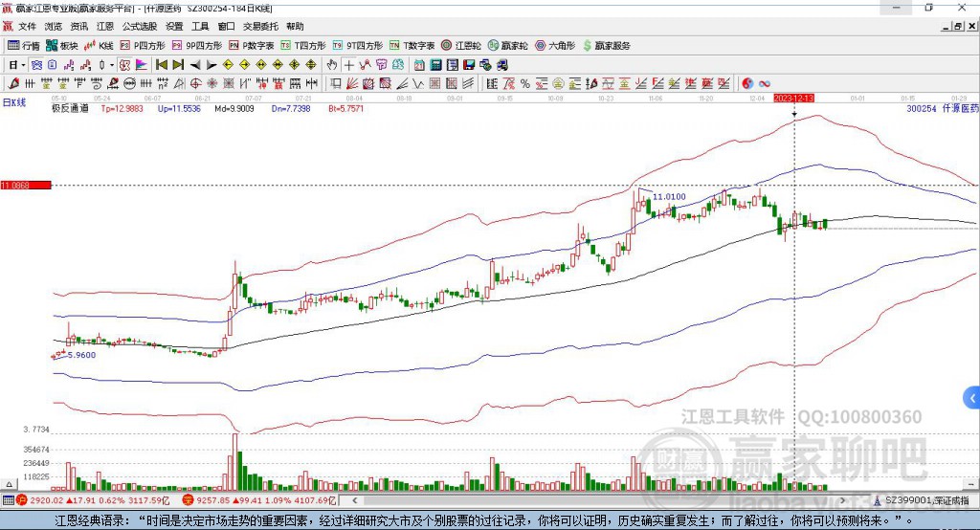Open the calculator icon

[435, 65]
